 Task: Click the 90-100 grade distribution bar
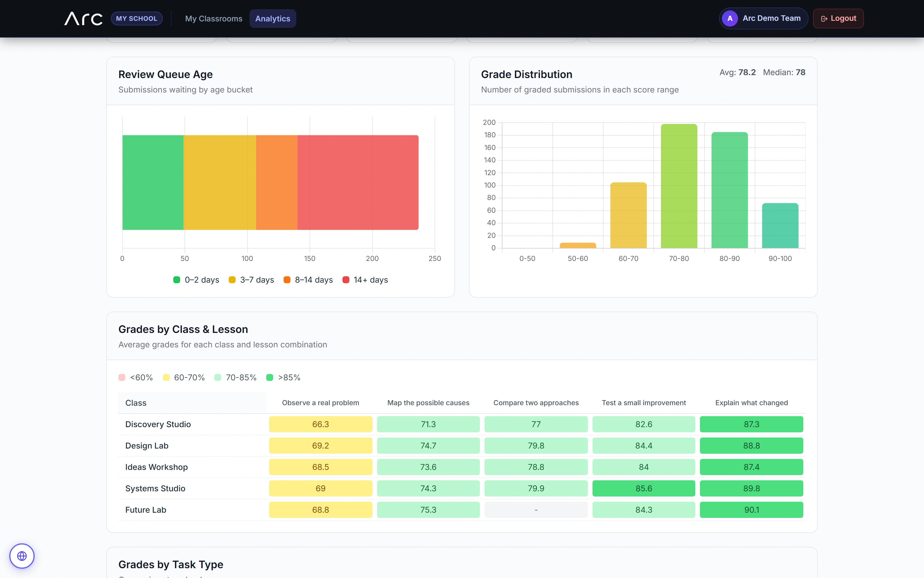780,225
